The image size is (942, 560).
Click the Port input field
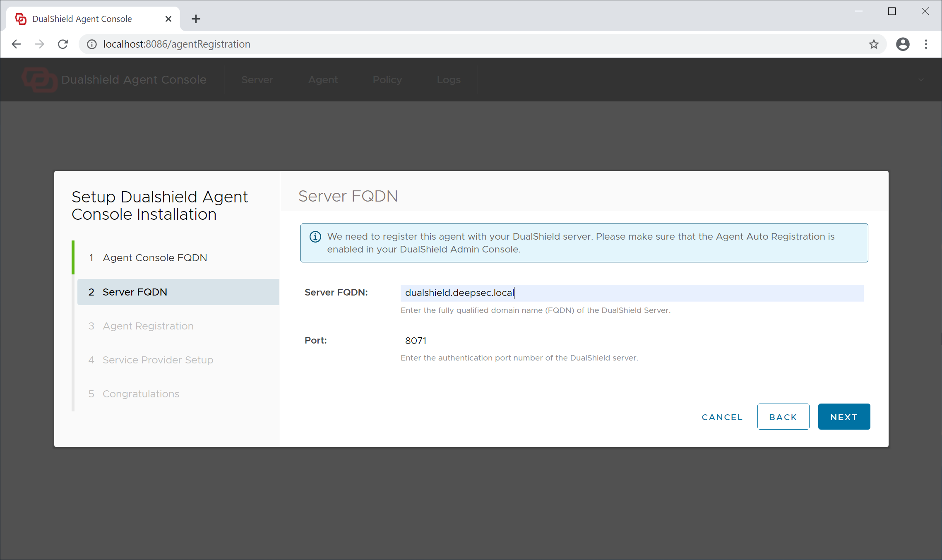coord(632,341)
